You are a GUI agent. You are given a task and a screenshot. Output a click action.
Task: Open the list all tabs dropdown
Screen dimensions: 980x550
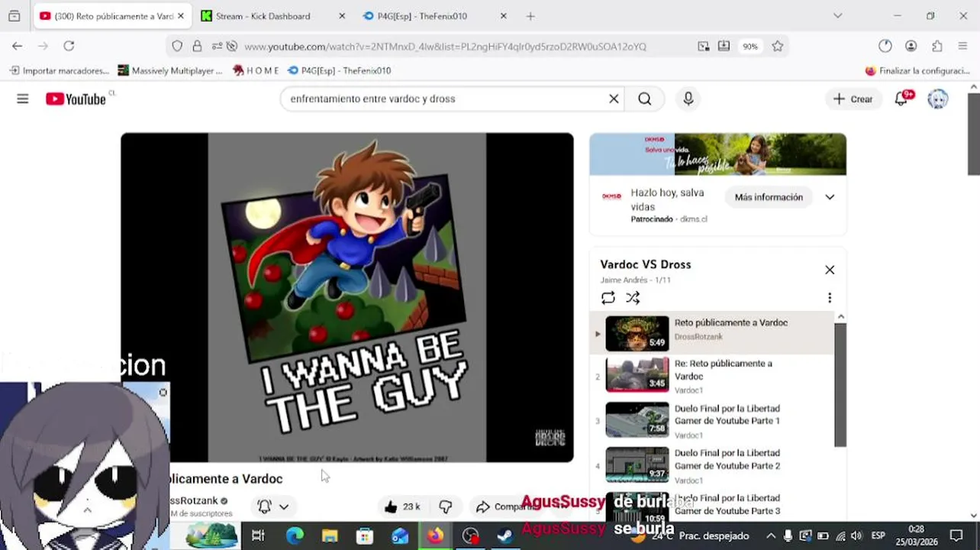(837, 16)
